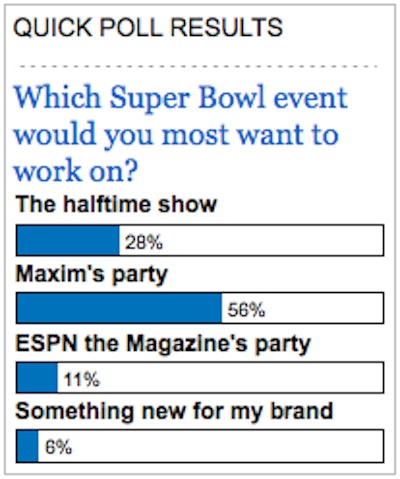Select 'Something new for my brand' label
This screenshot has height=479, width=400.
[174, 411]
